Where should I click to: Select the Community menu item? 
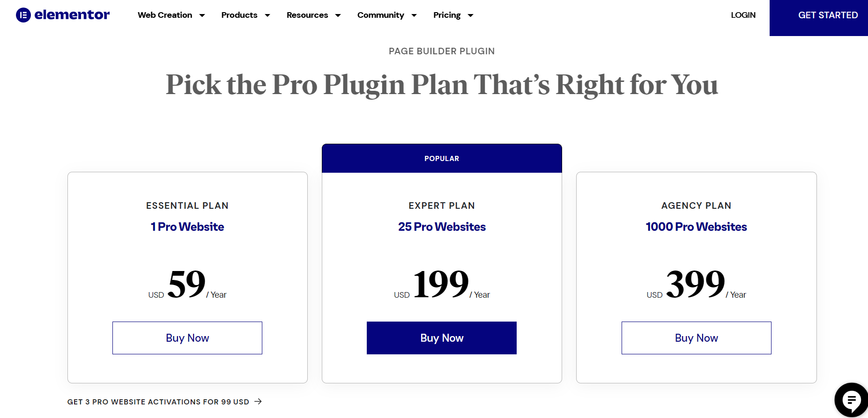380,15
